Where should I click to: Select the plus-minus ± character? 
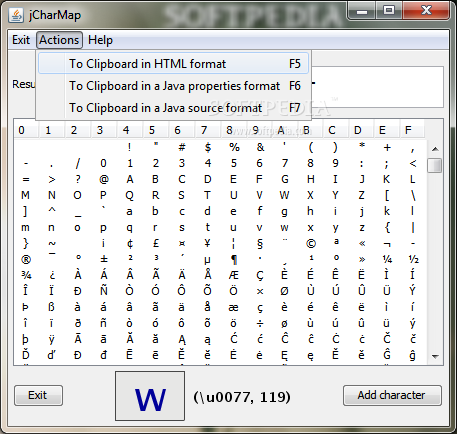[104, 259]
